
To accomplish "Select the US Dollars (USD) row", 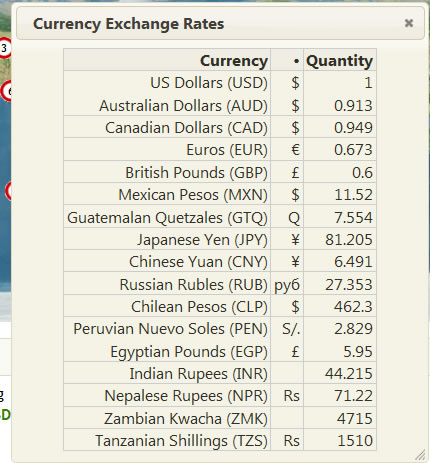I will point(220,83).
